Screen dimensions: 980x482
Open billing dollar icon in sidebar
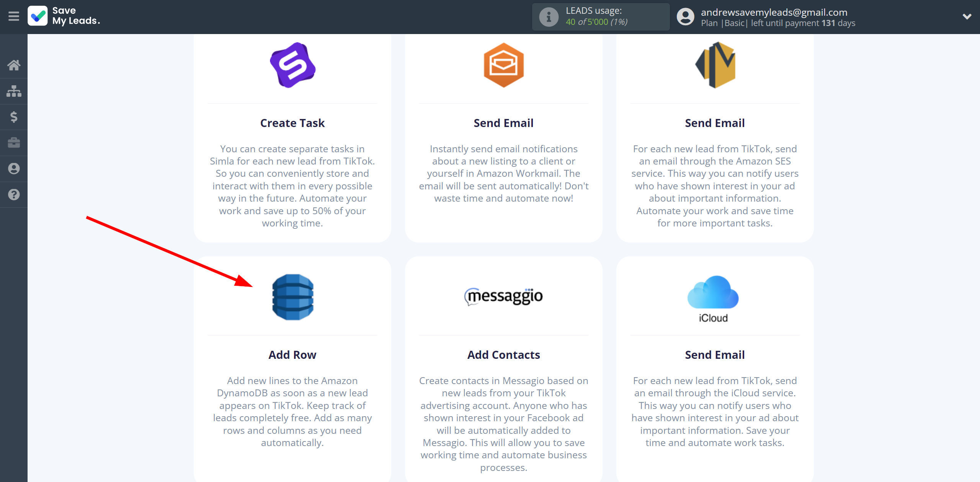(14, 117)
